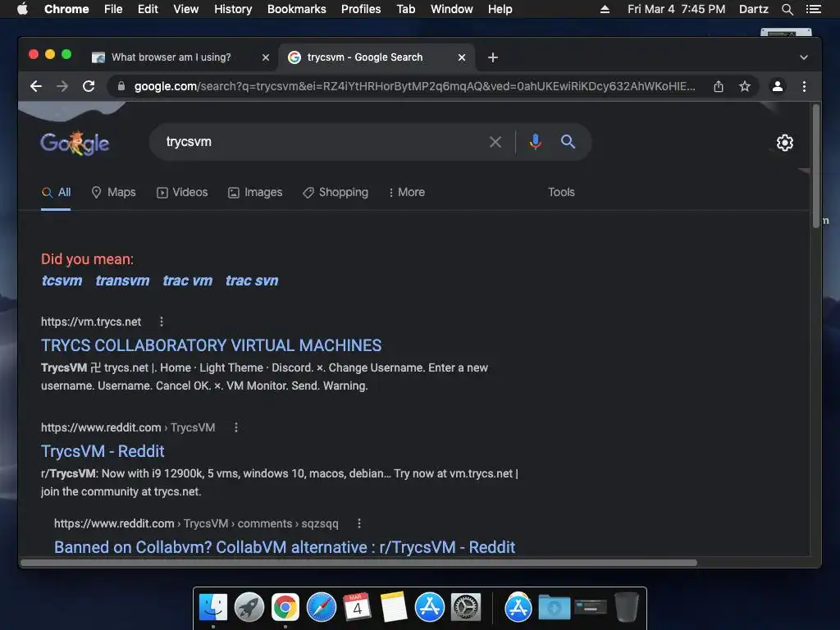This screenshot has height=630, width=840.
Task: Open Launchpad from the Dock
Action: pyautogui.click(x=249, y=608)
